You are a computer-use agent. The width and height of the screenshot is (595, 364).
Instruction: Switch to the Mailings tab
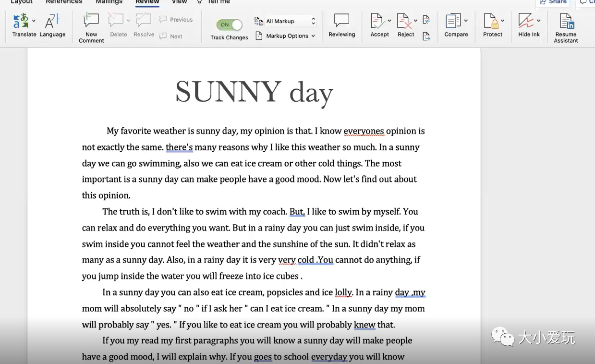[109, 2]
